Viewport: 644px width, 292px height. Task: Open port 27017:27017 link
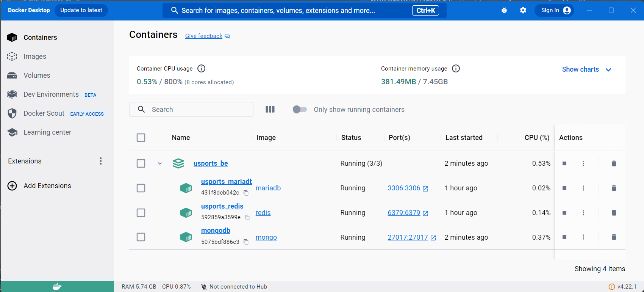click(x=412, y=237)
